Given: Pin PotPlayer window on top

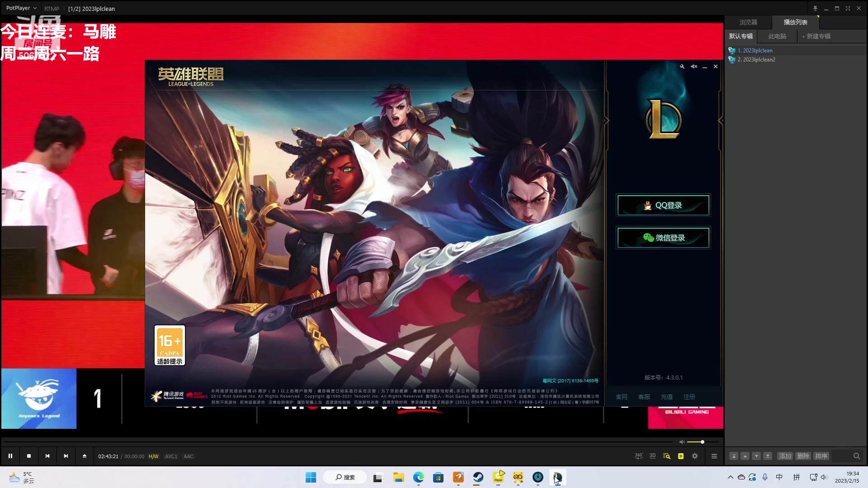Looking at the screenshot, I should click(815, 8).
